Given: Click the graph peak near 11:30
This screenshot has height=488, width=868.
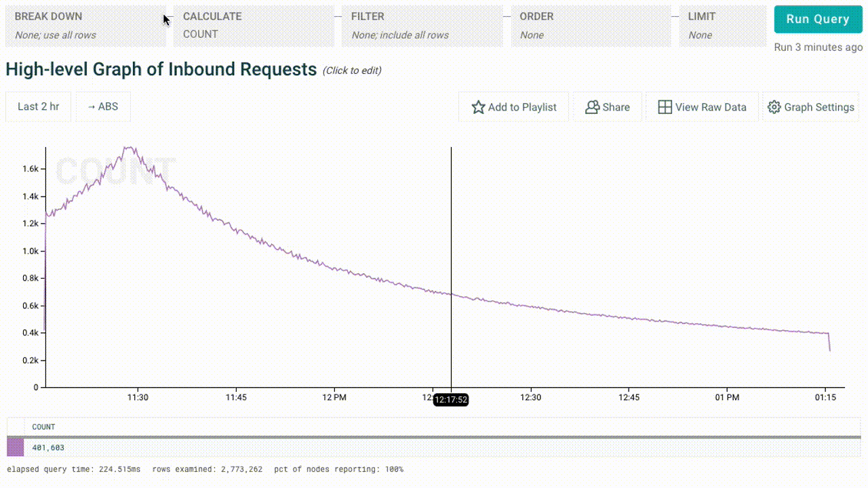Looking at the screenshot, I should [128, 147].
